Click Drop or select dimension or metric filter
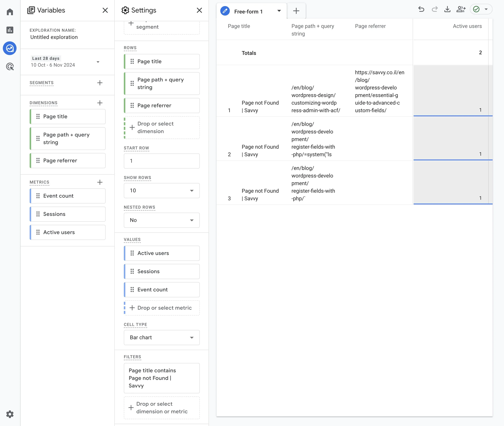Screen dimensions: 504x426 coord(162,408)
